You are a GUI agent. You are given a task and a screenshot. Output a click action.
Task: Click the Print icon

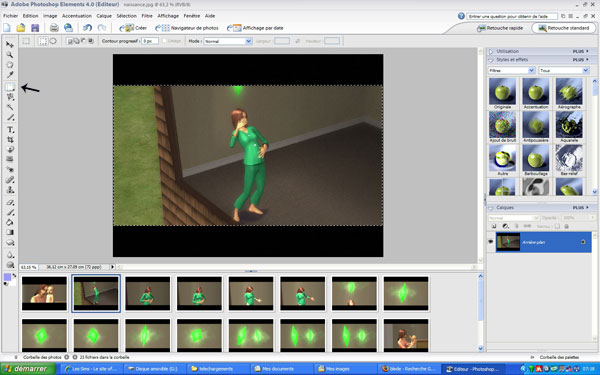tap(54, 28)
